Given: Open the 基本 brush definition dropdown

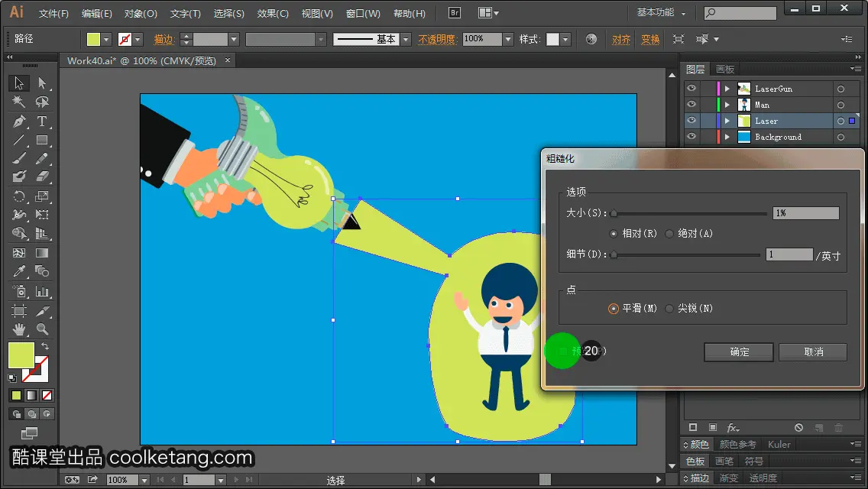Looking at the screenshot, I should point(406,39).
